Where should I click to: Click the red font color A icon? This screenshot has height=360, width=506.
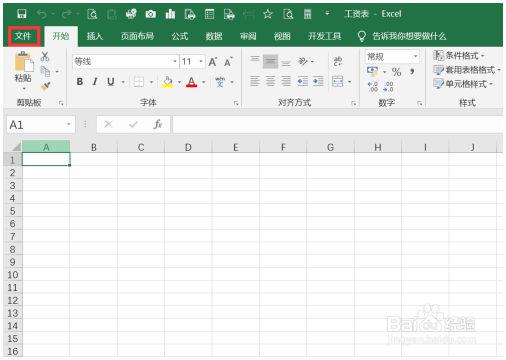(192, 82)
